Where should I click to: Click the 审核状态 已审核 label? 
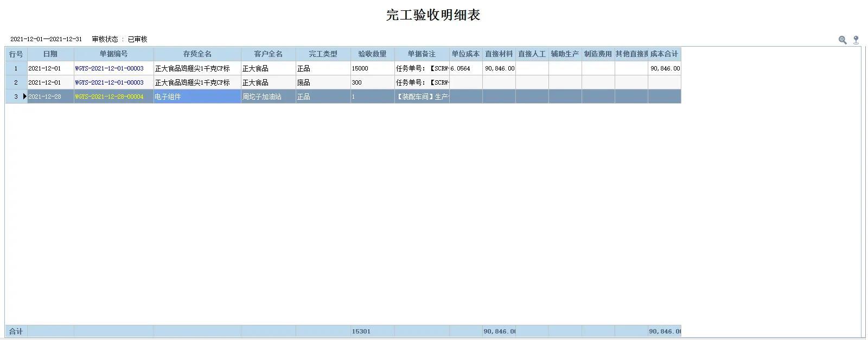119,40
